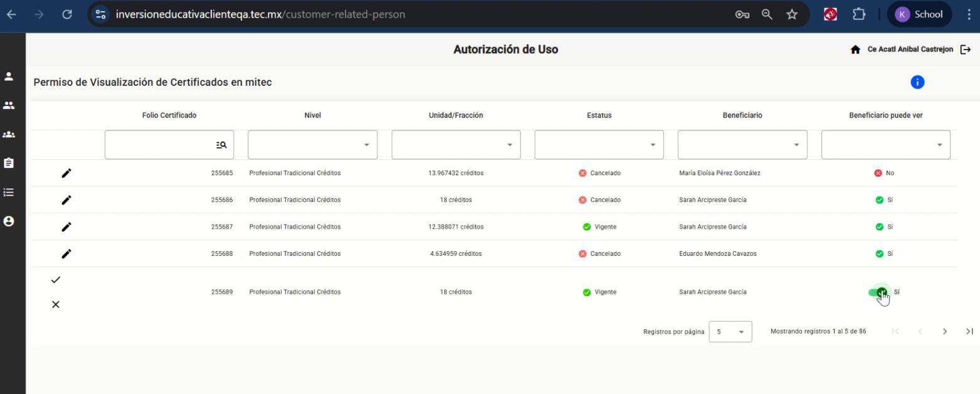Viewport: 980px width, 394px height.
Task: Toggle Beneficiario puede ver switch for 255689
Action: 879,292
